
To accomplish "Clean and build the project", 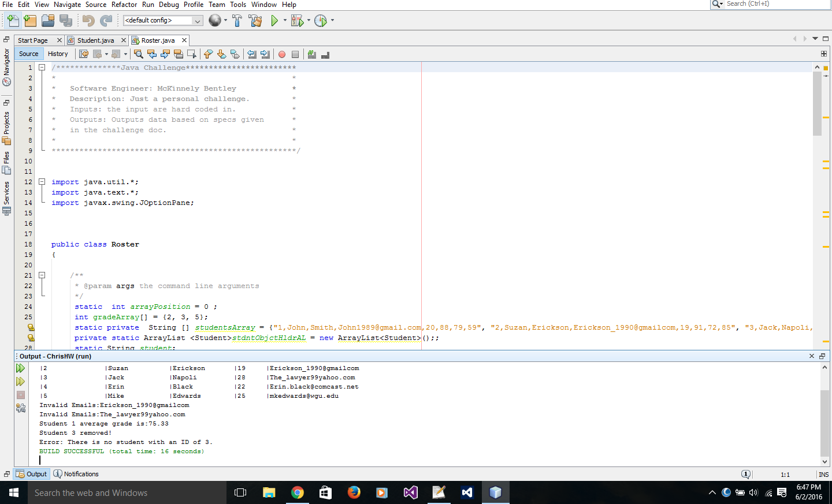I will 255,21.
